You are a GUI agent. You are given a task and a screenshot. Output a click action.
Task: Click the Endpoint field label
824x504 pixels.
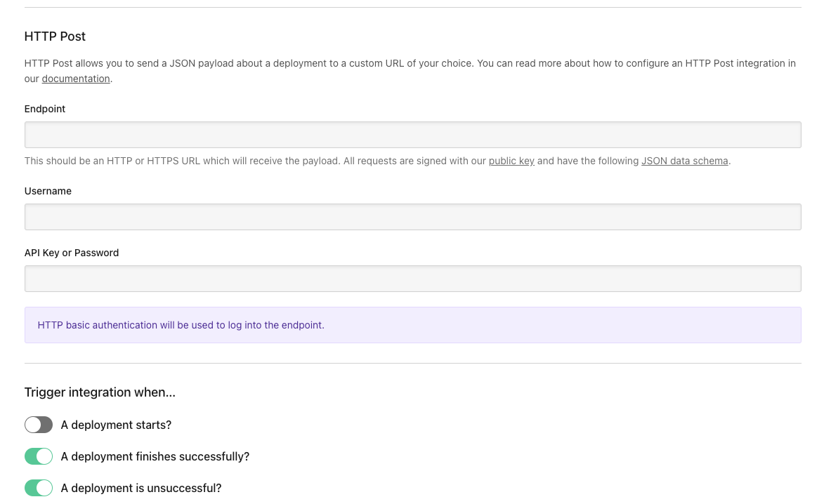(x=45, y=109)
